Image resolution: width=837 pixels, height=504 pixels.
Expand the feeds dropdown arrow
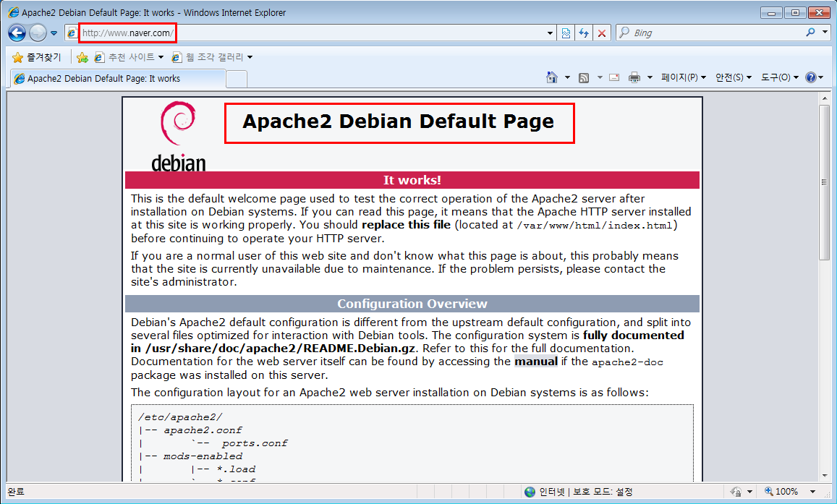[600, 78]
